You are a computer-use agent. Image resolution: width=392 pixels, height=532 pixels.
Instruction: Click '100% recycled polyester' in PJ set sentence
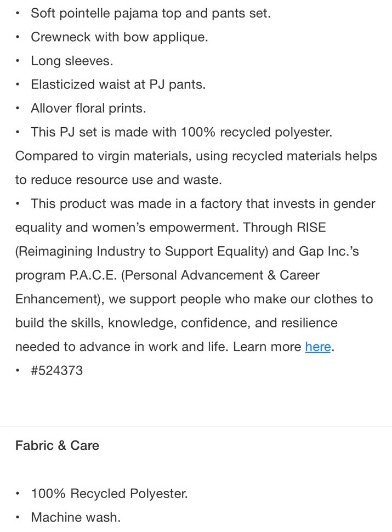point(256,132)
